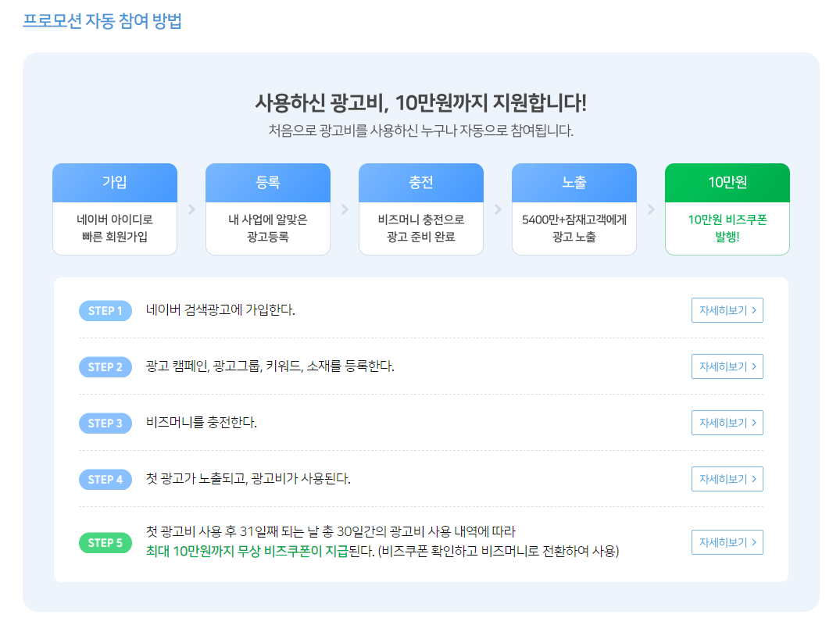Select the 등록 step card
The image size is (840, 636).
(x=268, y=209)
